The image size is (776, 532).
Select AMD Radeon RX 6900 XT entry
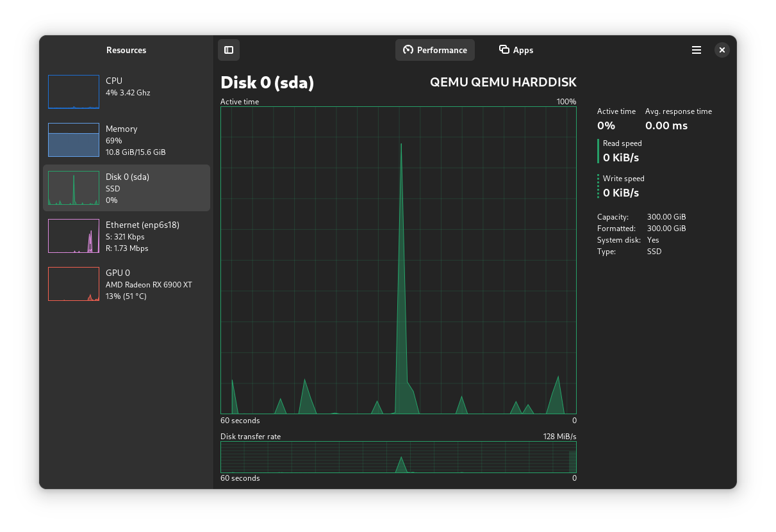click(149, 285)
